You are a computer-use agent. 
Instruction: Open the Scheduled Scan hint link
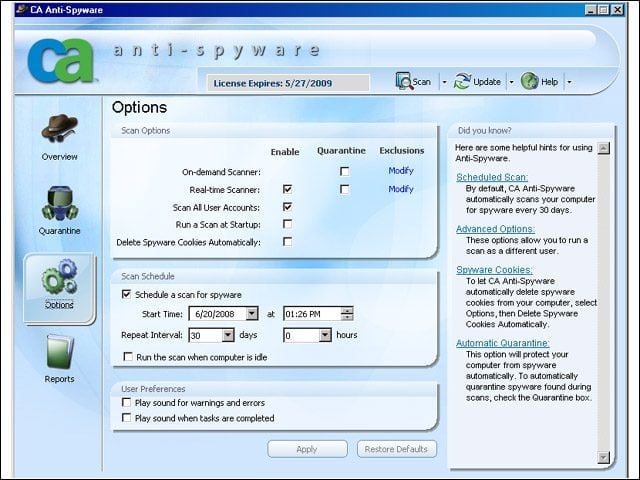pyautogui.click(x=492, y=177)
